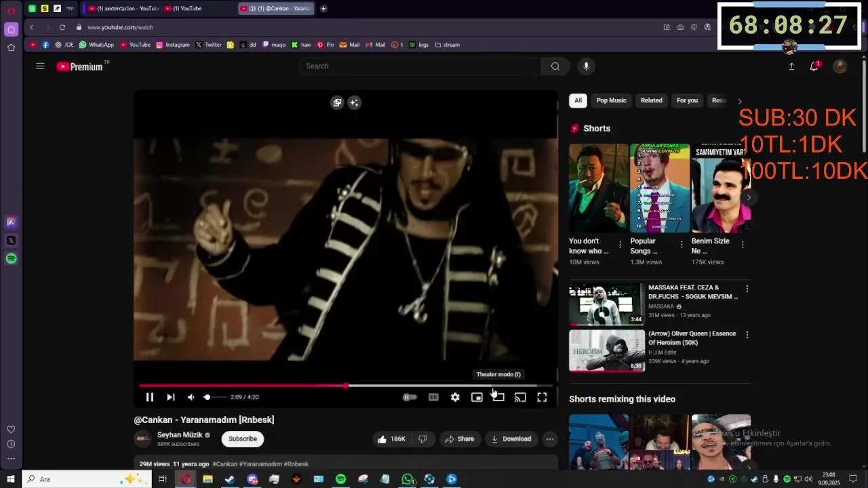
Task: Toggle the autoplay switch in player
Action: (x=410, y=397)
